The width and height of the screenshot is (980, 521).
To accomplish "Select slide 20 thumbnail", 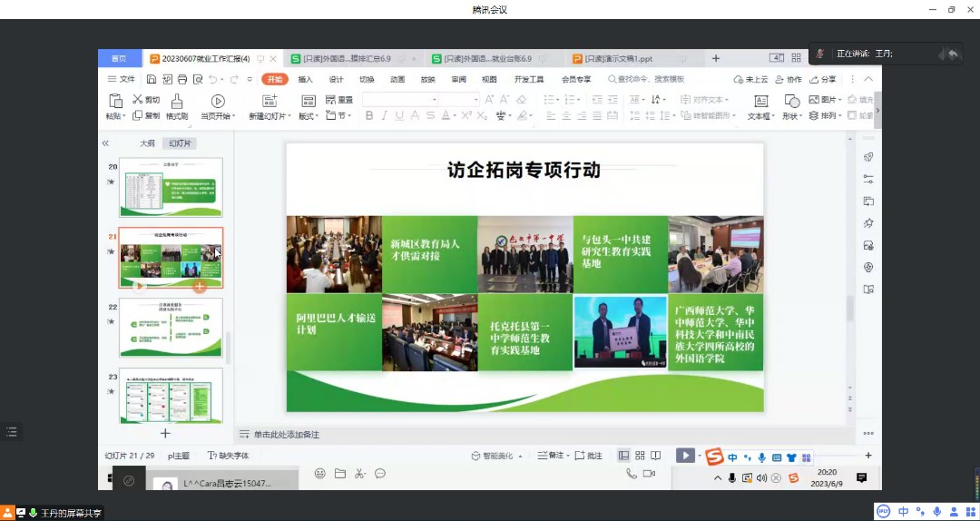I will (x=171, y=188).
